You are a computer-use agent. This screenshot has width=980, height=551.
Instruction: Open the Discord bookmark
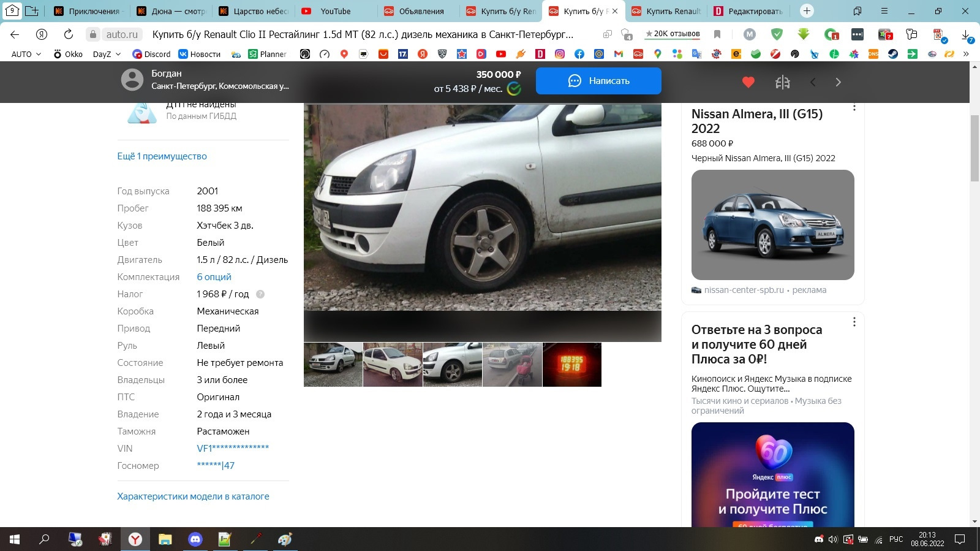point(151,54)
